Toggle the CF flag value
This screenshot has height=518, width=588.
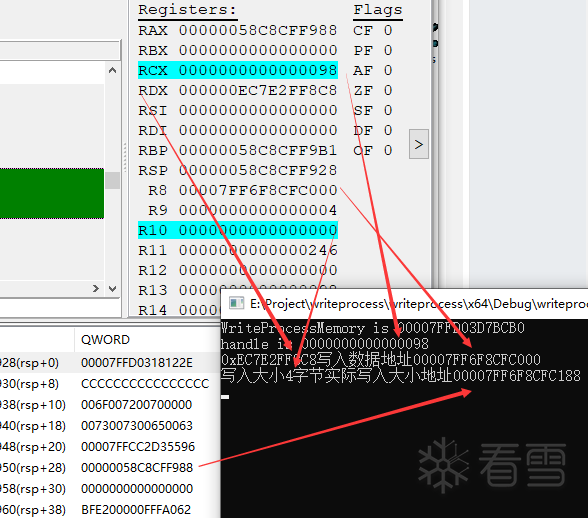(388, 30)
